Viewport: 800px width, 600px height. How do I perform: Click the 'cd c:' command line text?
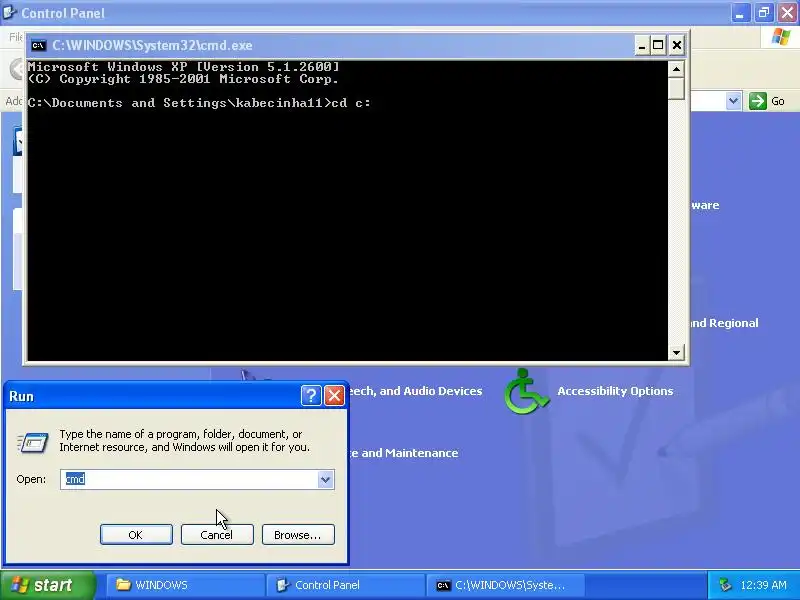352,103
